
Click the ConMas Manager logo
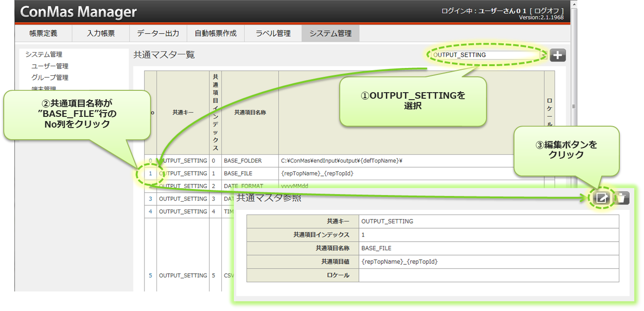pos(79,12)
